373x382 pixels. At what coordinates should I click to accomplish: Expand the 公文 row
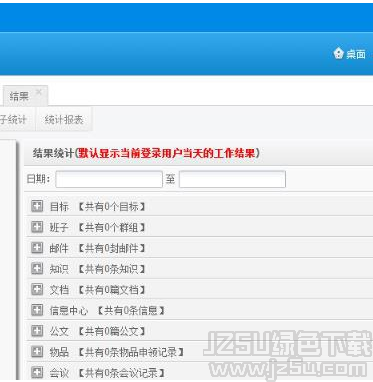pos(37,331)
